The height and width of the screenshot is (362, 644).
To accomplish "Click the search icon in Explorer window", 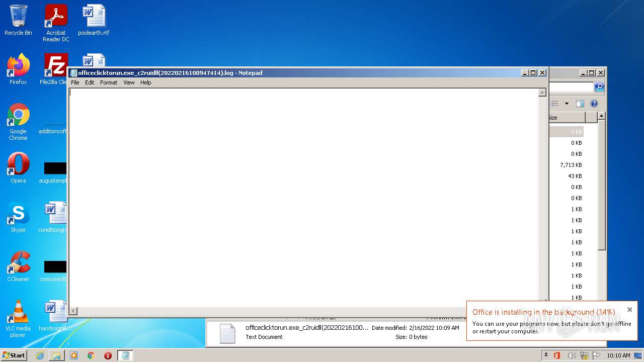I will pos(599,87).
